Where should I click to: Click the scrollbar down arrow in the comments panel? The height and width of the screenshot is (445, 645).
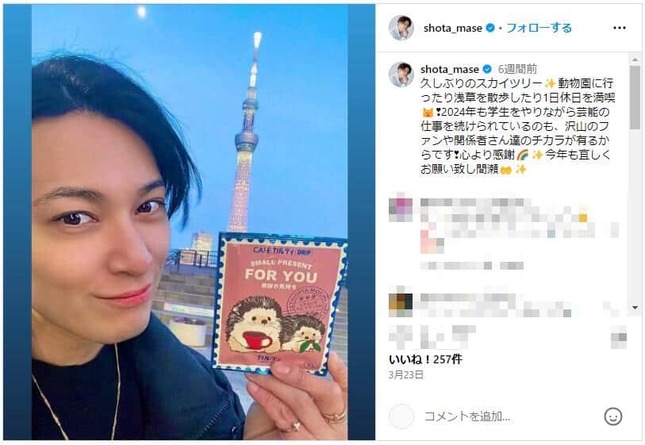tap(635, 308)
